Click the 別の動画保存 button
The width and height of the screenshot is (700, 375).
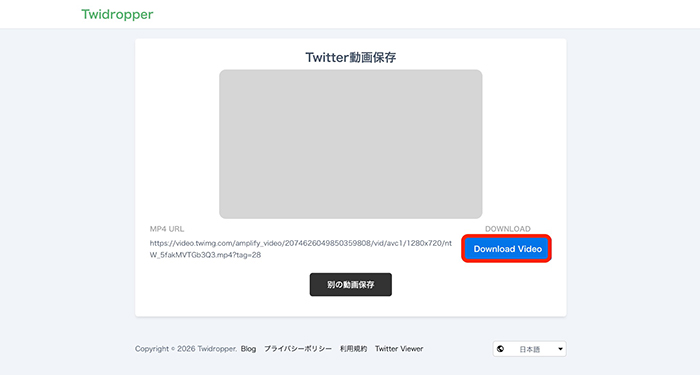point(350,284)
